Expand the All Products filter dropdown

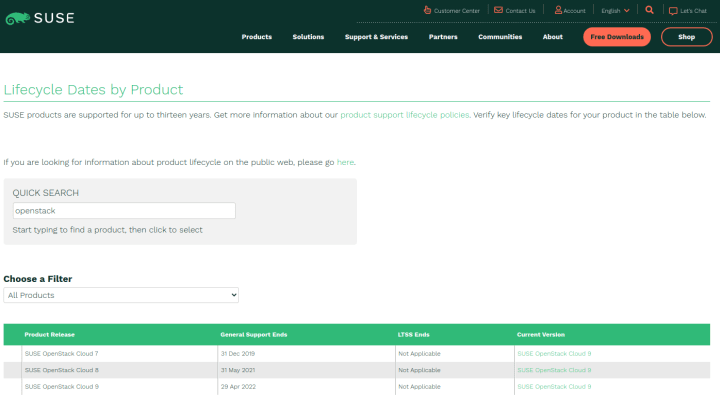tap(121, 295)
